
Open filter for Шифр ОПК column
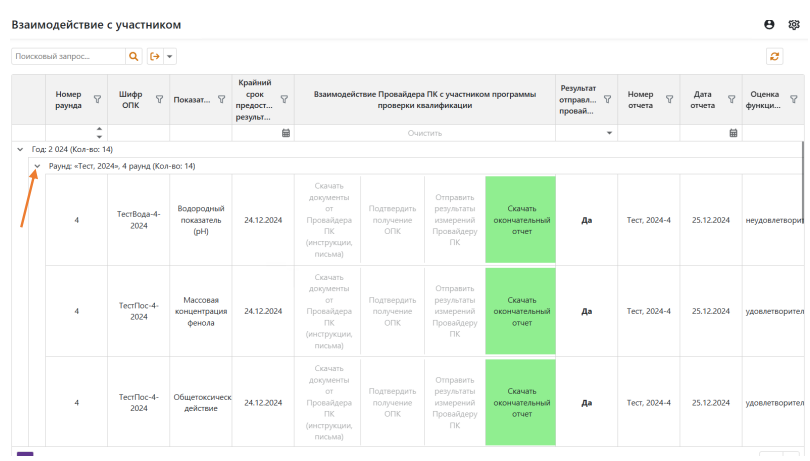159,99
